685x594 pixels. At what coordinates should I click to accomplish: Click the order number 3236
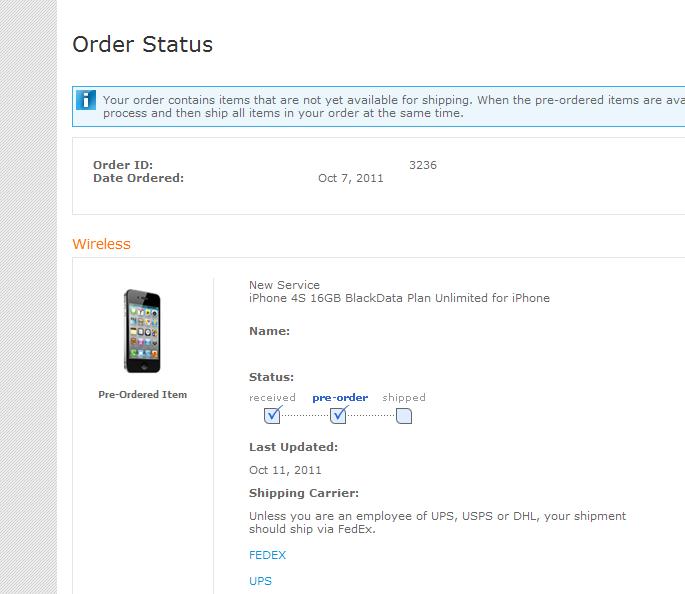tap(422, 165)
